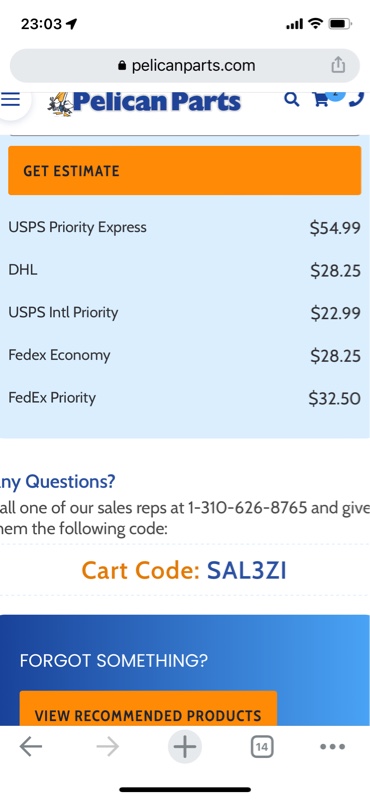The width and height of the screenshot is (370, 800).
Task: Tap the phone call icon
Action: [x=357, y=99]
